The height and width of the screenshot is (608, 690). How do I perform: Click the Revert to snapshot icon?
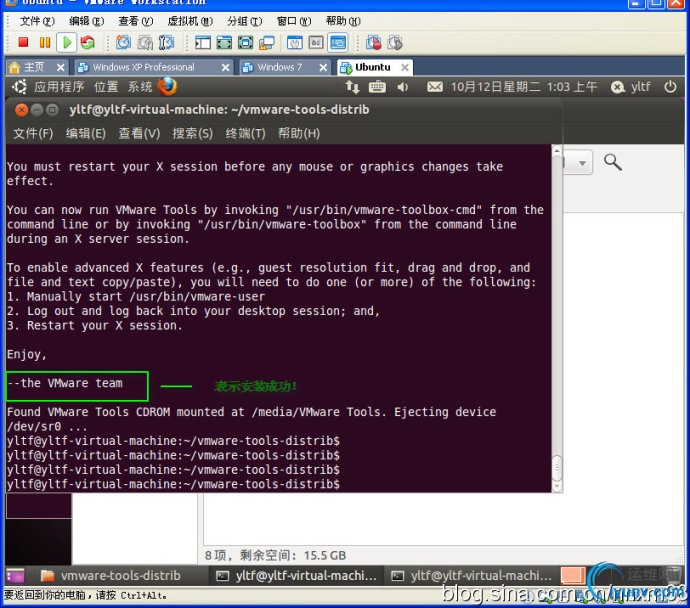point(145,42)
